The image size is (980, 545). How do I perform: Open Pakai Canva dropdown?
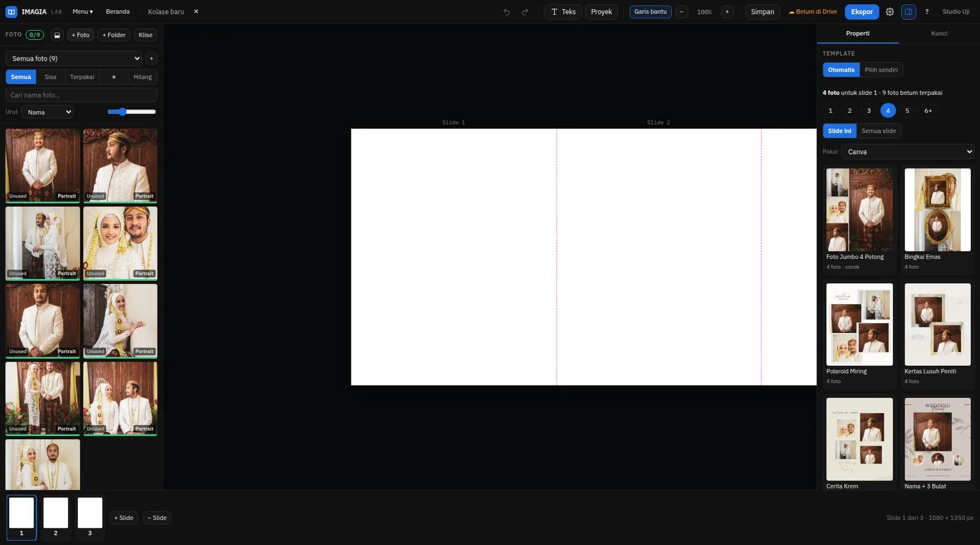907,151
